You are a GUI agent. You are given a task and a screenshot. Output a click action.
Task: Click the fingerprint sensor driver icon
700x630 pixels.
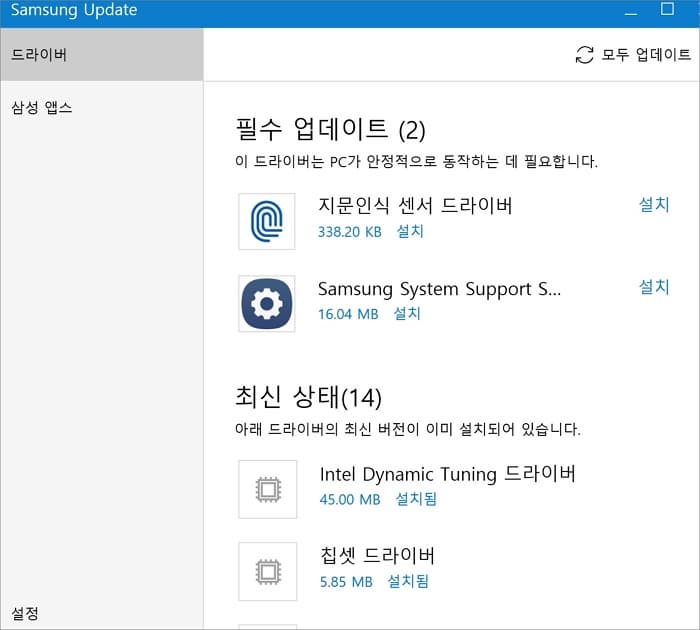267,221
